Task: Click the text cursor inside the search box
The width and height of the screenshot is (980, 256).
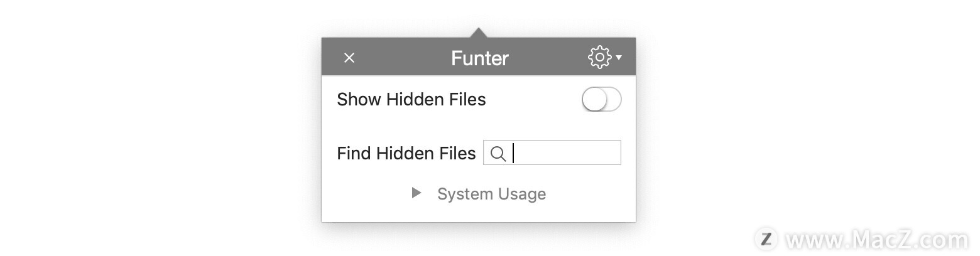Action: [513, 153]
